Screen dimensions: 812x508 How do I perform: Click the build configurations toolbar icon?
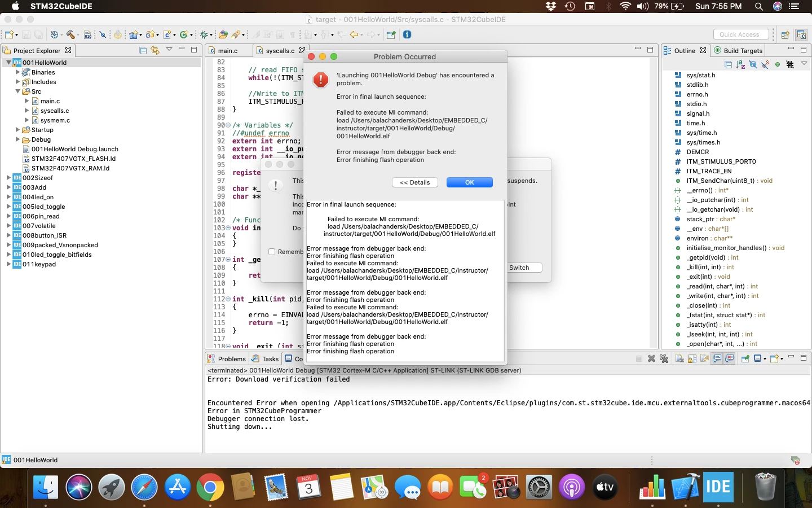pyautogui.click(x=54, y=34)
